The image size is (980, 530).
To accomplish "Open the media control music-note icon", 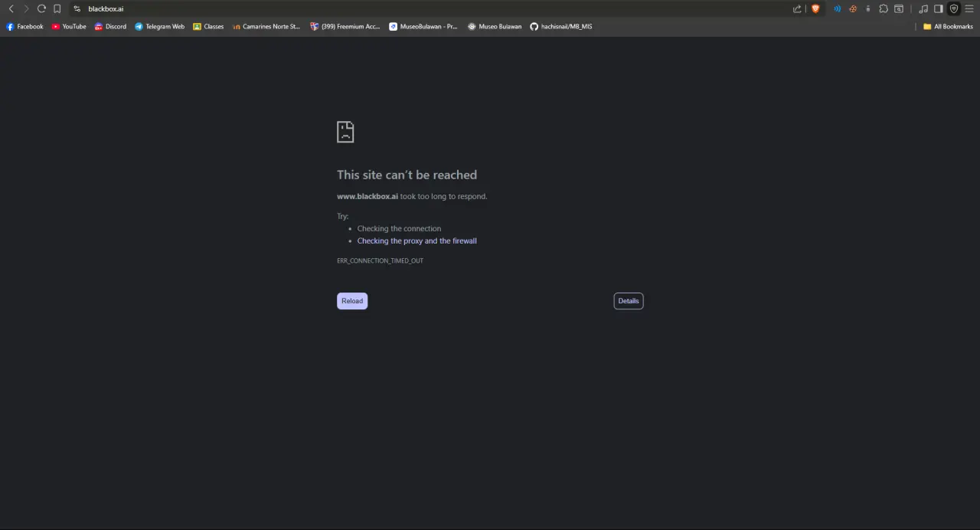I will 923,8.
